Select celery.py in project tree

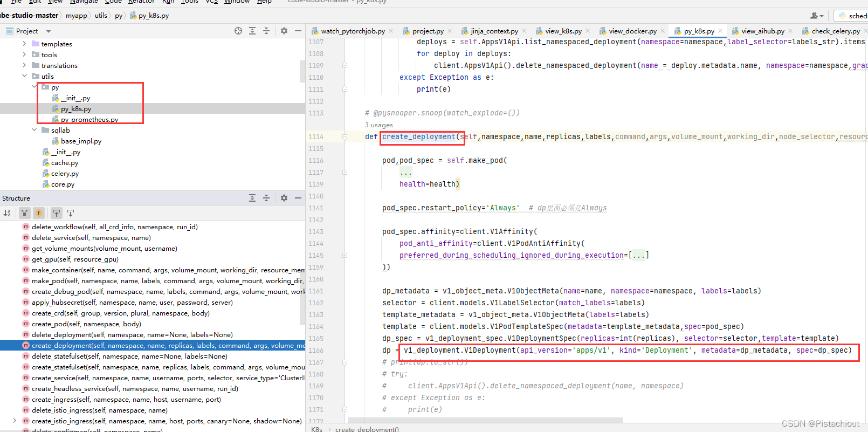tap(65, 174)
